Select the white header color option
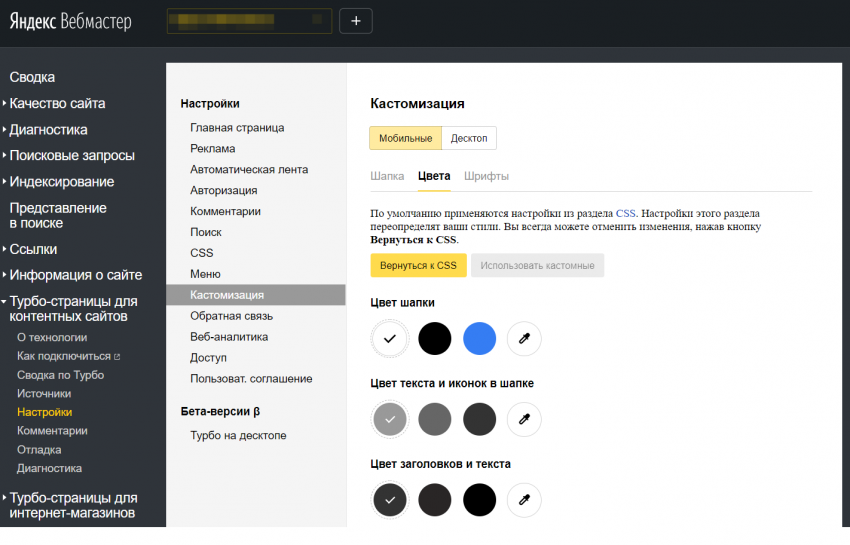This screenshot has width=850, height=545. pyautogui.click(x=390, y=339)
